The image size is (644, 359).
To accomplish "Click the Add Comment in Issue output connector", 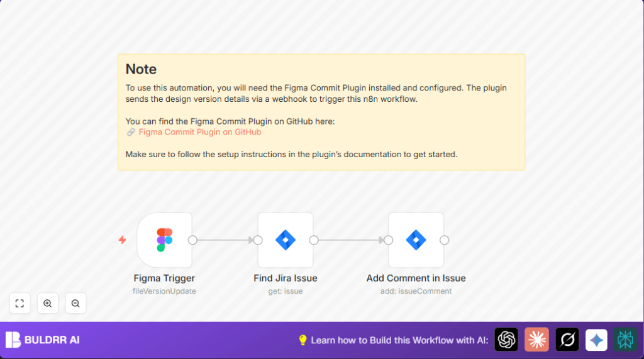I will point(445,240).
